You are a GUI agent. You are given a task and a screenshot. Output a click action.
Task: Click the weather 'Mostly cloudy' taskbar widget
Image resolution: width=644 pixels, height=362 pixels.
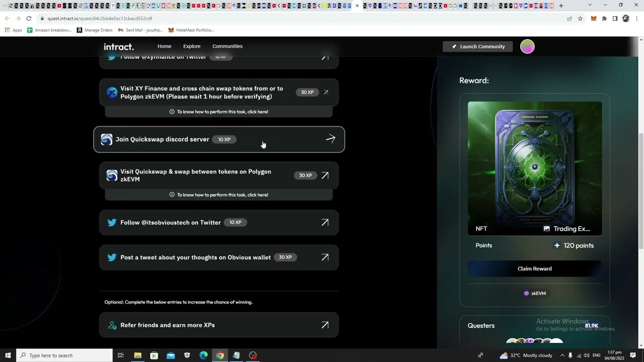click(x=526, y=355)
